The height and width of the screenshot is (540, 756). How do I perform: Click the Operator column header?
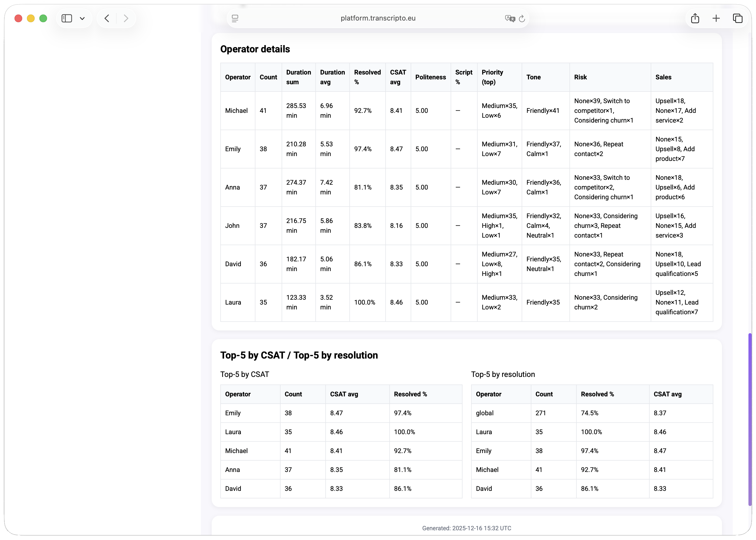[237, 77]
